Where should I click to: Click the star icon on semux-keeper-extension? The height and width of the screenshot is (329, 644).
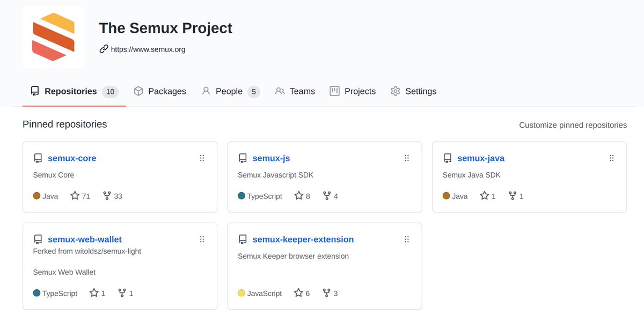point(299,293)
